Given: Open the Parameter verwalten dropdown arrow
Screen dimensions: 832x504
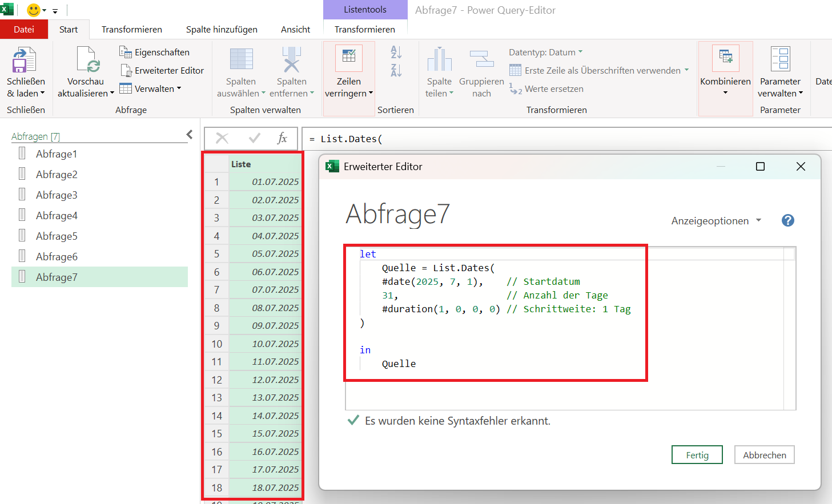Looking at the screenshot, I should 801,93.
